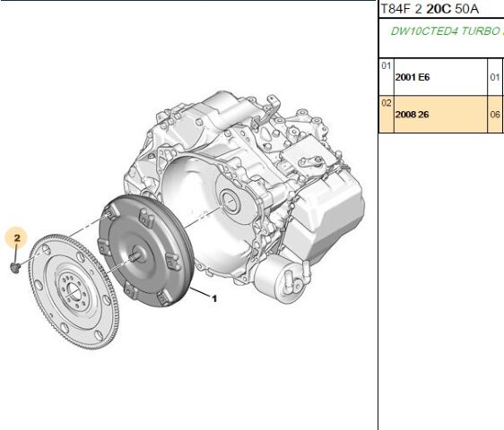Click quantity 01 in the 2001 E6 row
Viewport: 504px width, 430px height.
coord(495,77)
